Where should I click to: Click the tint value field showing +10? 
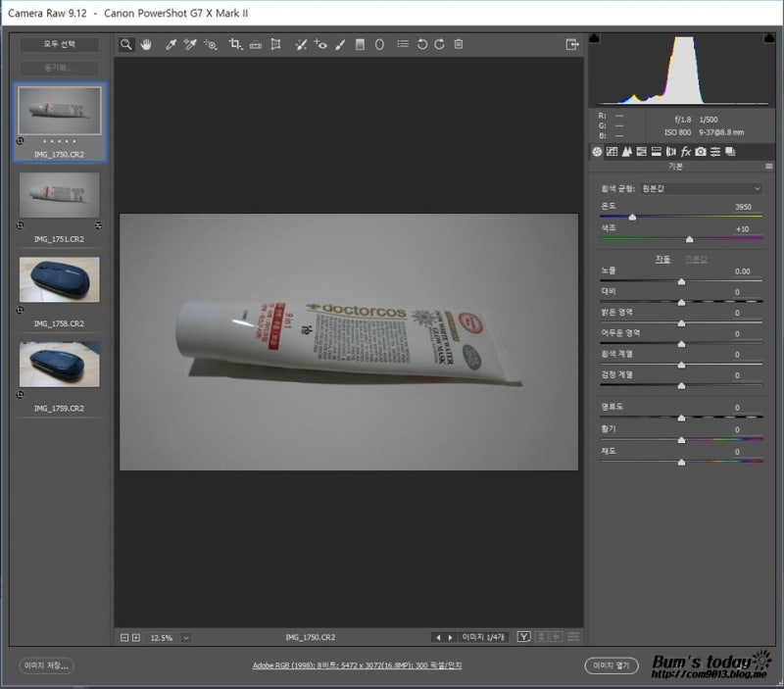point(743,229)
